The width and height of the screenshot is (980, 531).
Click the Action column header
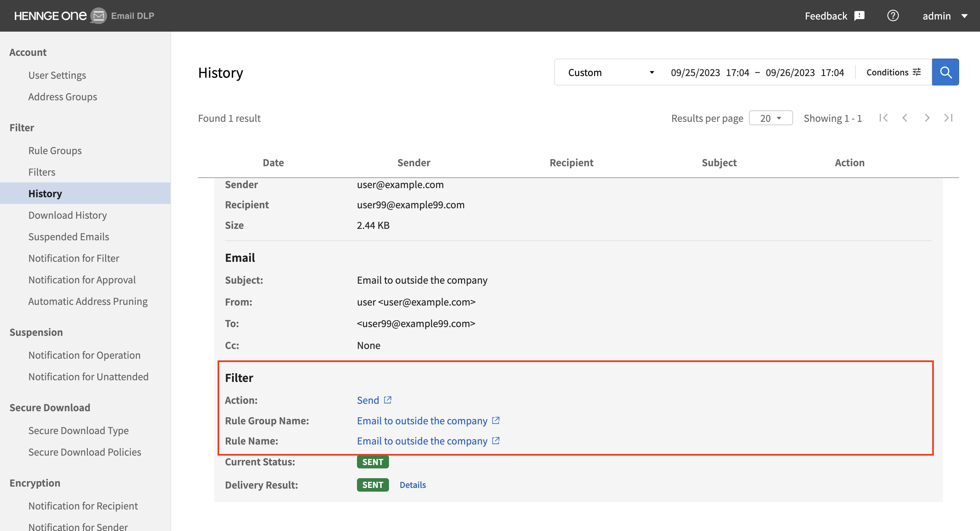pyautogui.click(x=850, y=163)
